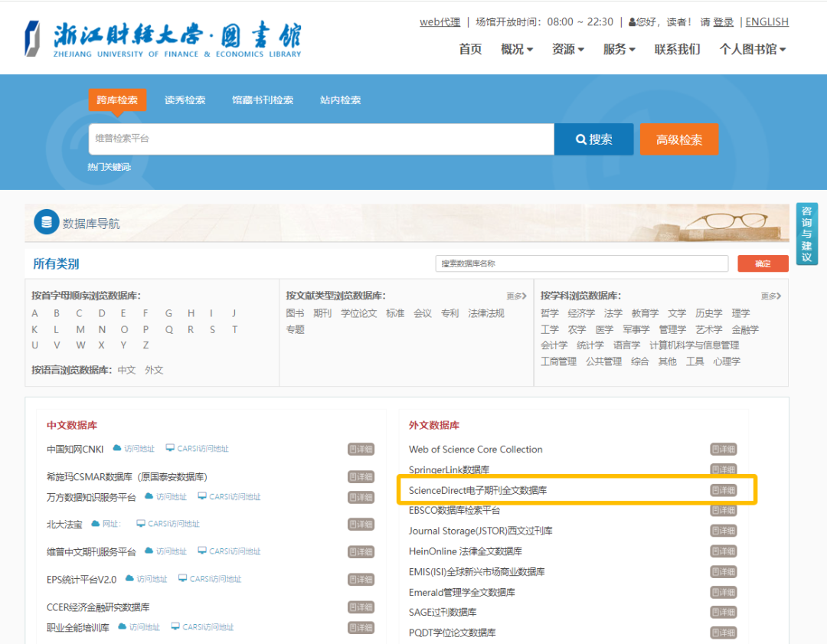Click the detail icon for ScienceDirect电子期刊全文数据库
The width and height of the screenshot is (827, 644).
(724, 491)
